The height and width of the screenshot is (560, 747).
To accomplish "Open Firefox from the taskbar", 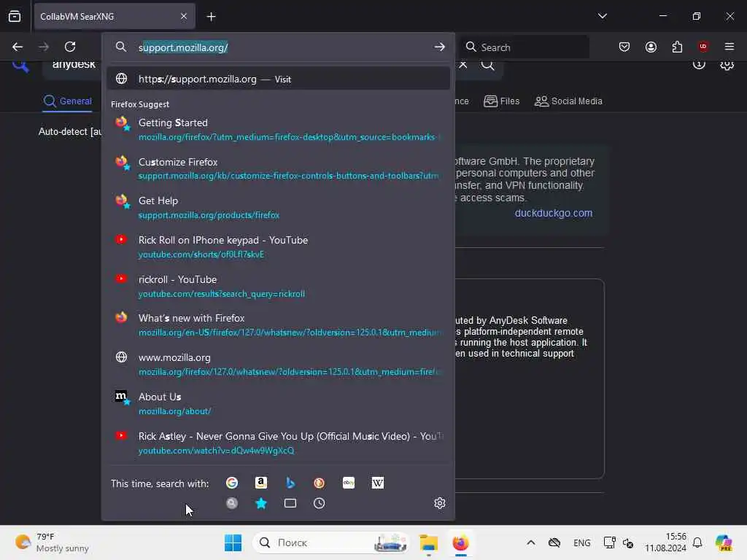I will coord(461,542).
